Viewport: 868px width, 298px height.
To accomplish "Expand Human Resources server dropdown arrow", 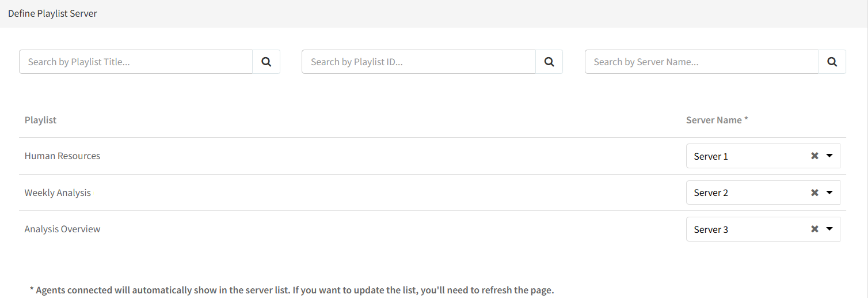I will [x=829, y=156].
